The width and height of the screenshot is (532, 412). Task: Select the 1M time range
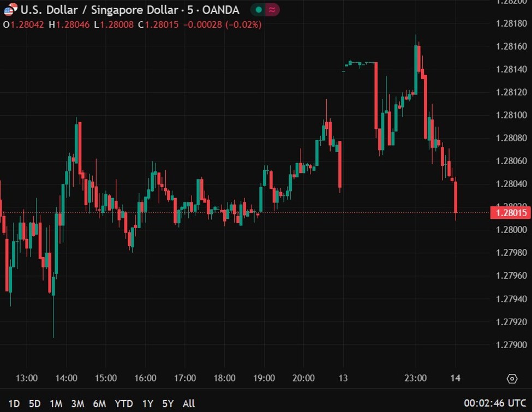[56, 403]
